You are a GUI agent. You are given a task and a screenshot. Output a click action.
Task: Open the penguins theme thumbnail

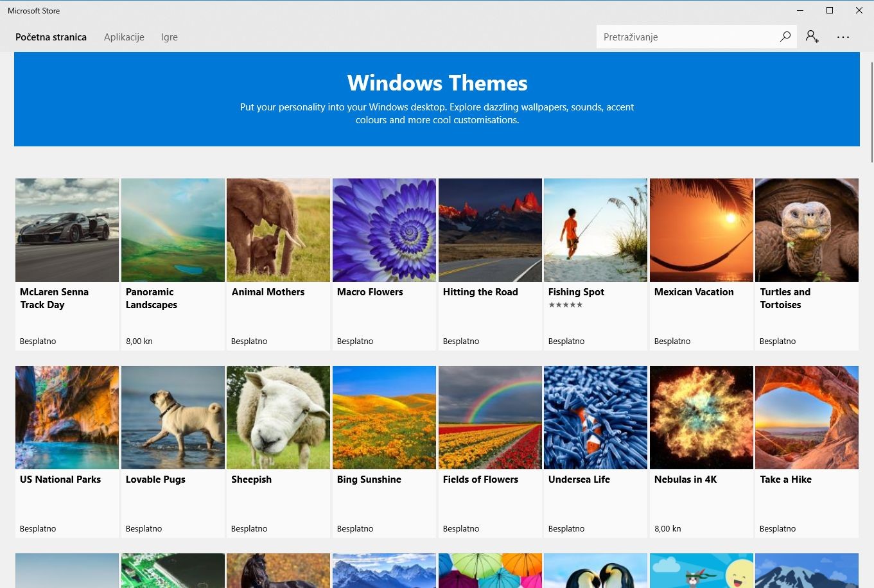(595, 571)
